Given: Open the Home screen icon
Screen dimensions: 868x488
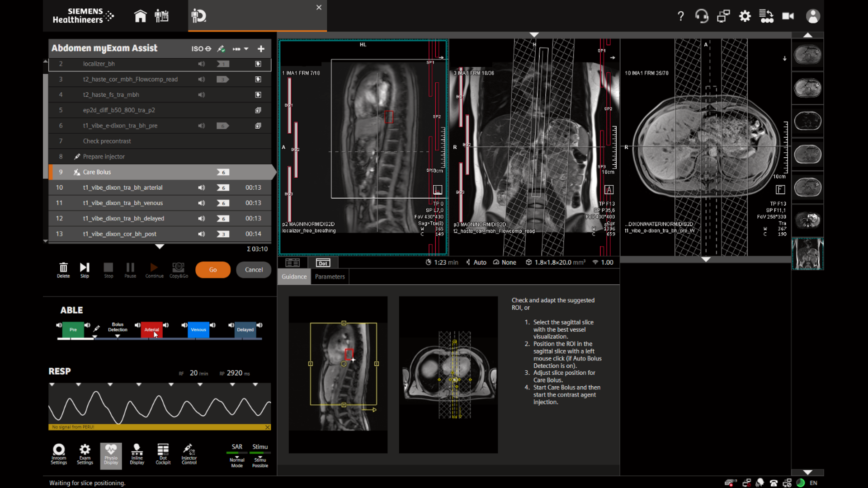Looking at the screenshot, I should click(140, 16).
